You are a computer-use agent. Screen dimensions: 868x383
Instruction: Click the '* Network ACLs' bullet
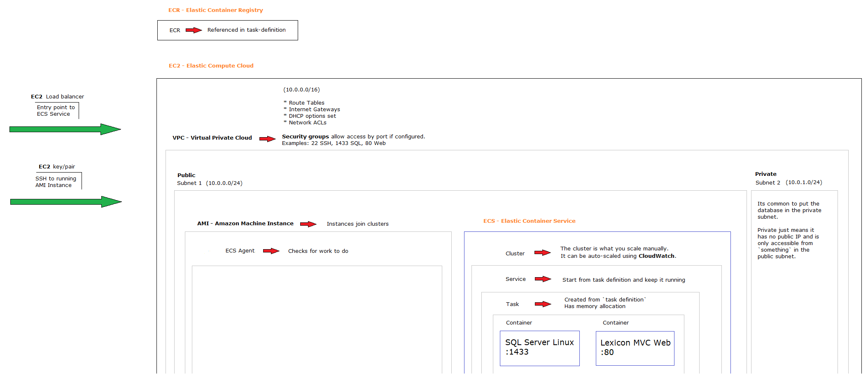[305, 123]
